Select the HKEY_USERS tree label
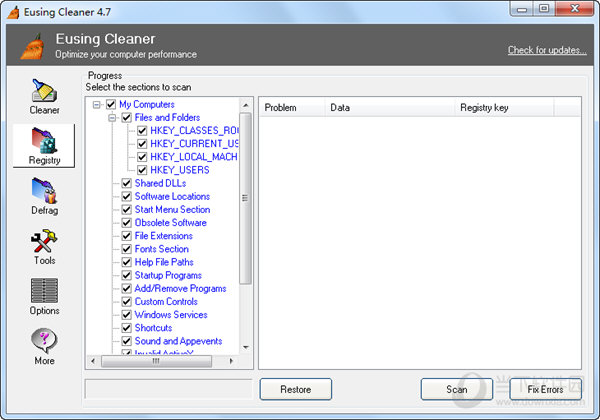Screen dimensions: 600x420 point(180,170)
